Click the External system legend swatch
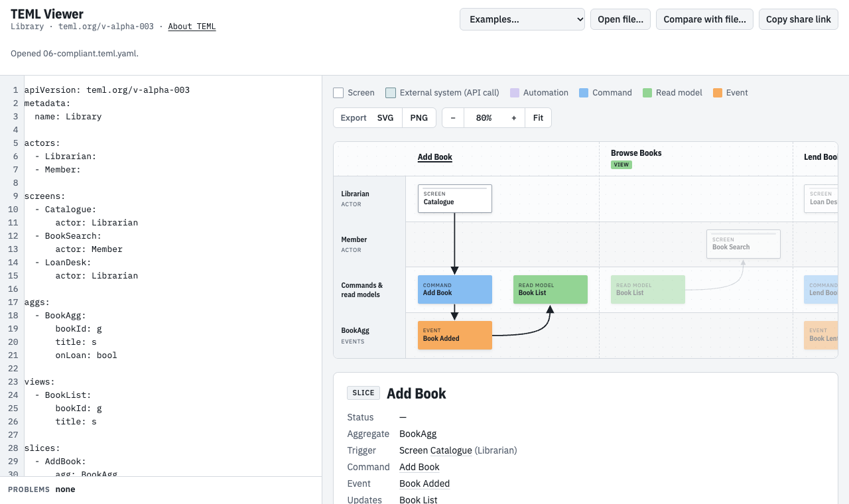Image resolution: width=849 pixels, height=504 pixels. coord(391,93)
